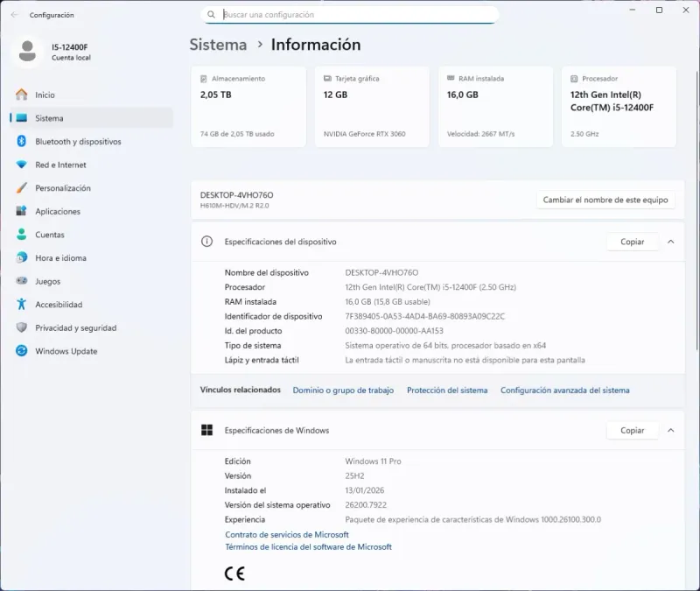Click the OS build value 26200.7922

tap(366, 505)
